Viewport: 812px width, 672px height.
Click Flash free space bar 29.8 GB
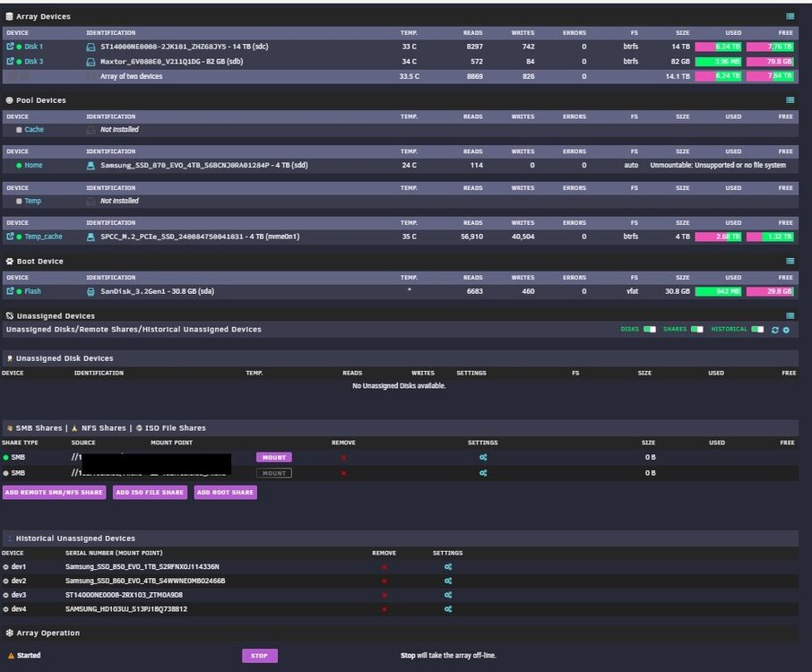(770, 291)
